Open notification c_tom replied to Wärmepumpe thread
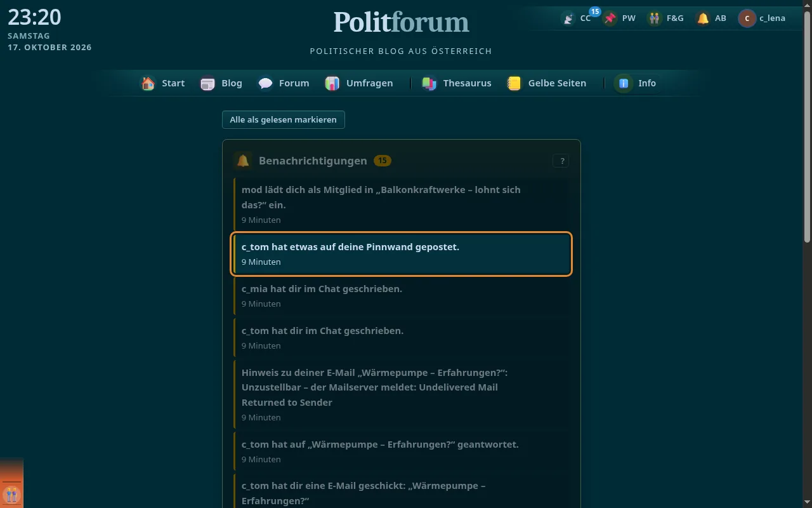The height and width of the screenshot is (508, 812). [x=402, y=451]
